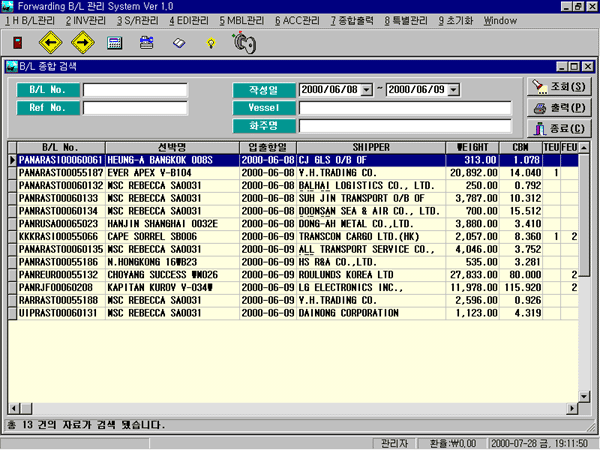
Task: Select row PANRAST00055186
Action: (293, 262)
